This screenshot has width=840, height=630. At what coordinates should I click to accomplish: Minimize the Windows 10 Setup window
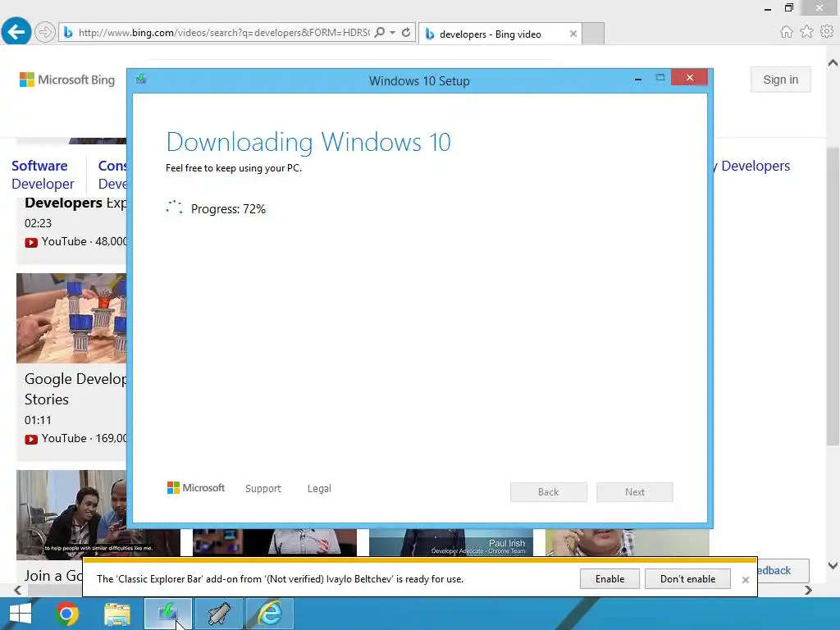pos(638,80)
